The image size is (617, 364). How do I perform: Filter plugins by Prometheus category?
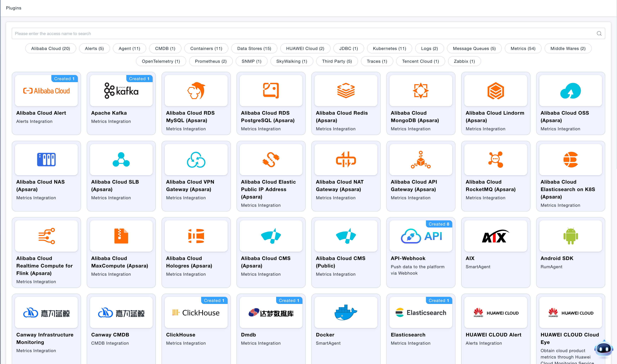pyautogui.click(x=211, y=61)
